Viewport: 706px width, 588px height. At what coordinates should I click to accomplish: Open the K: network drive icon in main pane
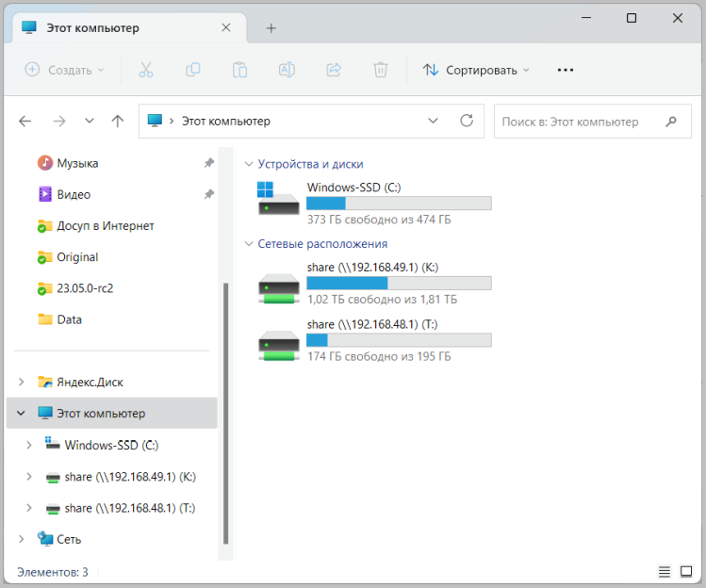pyautogui.click(x=279, y=288)
